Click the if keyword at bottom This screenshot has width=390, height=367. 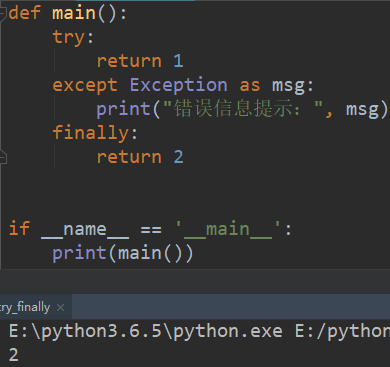(19, 229)
